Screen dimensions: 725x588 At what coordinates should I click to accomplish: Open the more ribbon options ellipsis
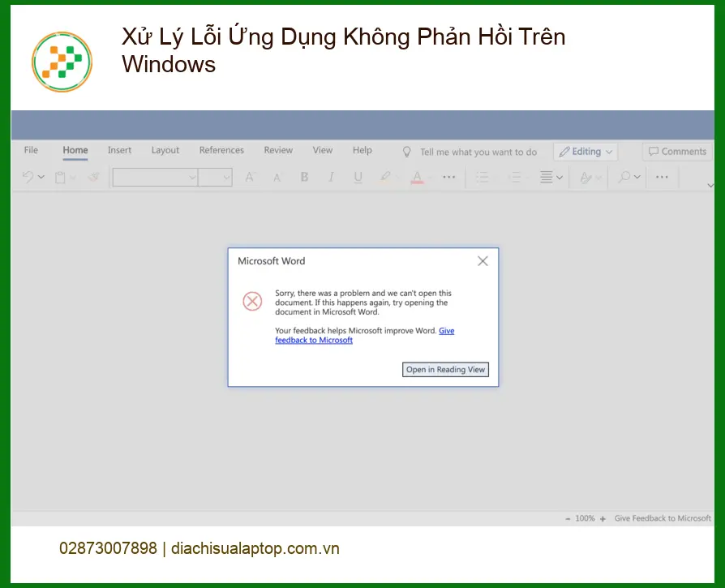point(662,177)
